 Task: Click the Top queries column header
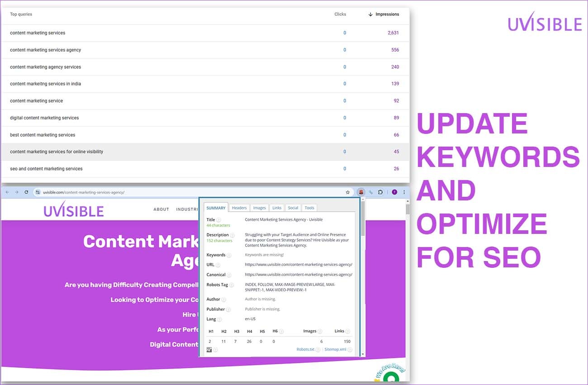[21, 14]
